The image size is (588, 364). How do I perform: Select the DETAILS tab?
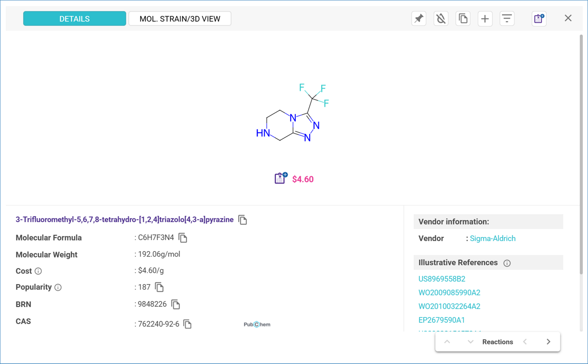click(74, 19)
